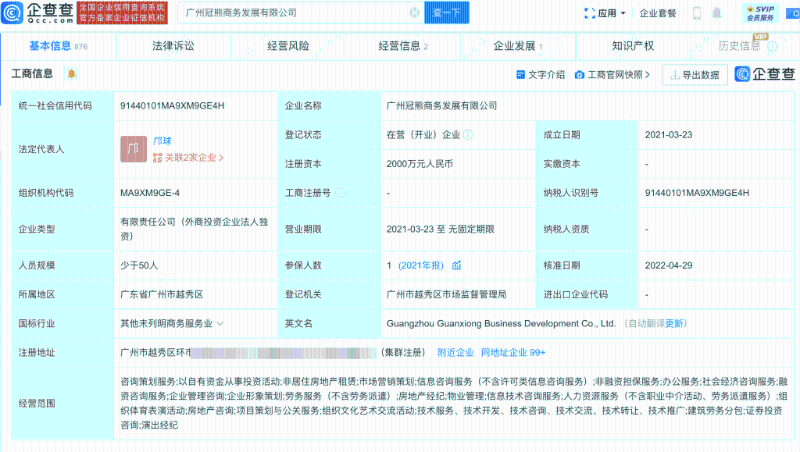This screenshot has width=800, height=452.
Task: Click the bell icon beside 工商信息
Action: click(71, 74)
